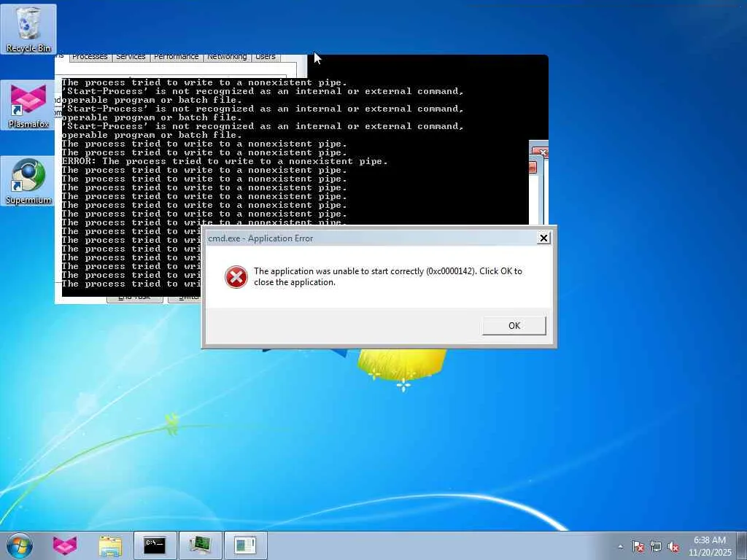
Task: Launch Plasmafox from the taskbar
Action: 65,545
